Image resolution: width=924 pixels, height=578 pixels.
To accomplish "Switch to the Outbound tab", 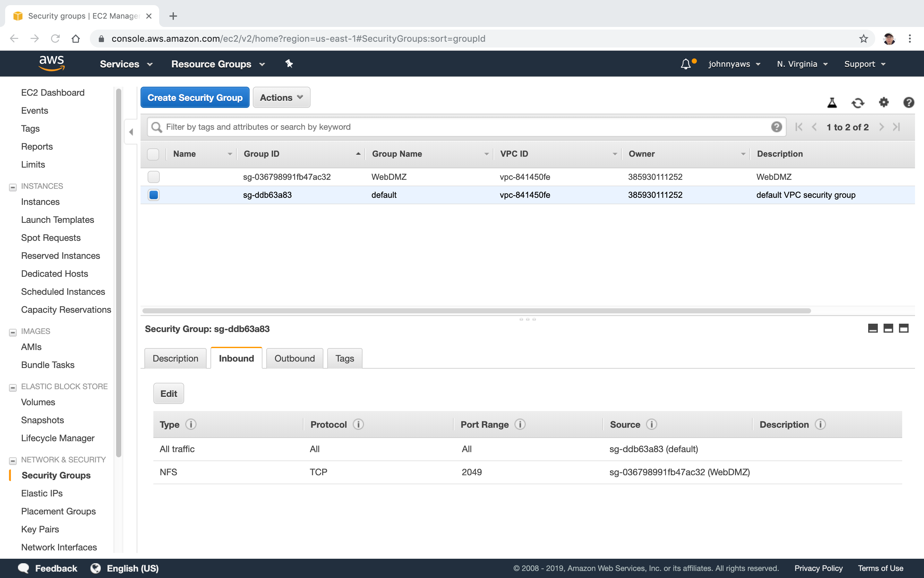I will click(295, 358).
